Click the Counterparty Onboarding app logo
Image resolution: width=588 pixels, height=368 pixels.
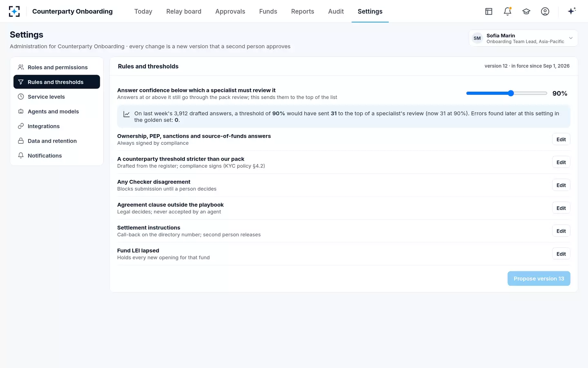(14, 11)
